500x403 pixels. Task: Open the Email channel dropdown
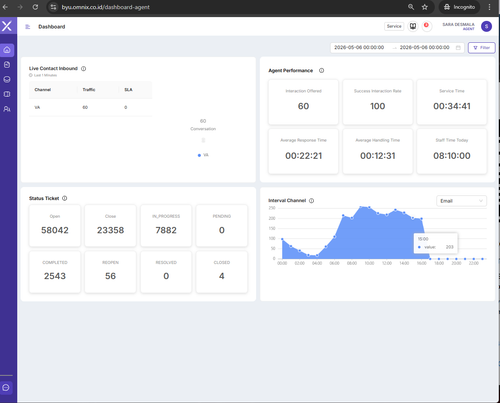tap(461, 201)
